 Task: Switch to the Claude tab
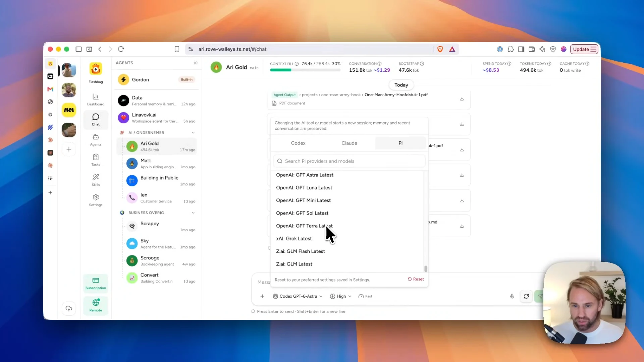349,143
